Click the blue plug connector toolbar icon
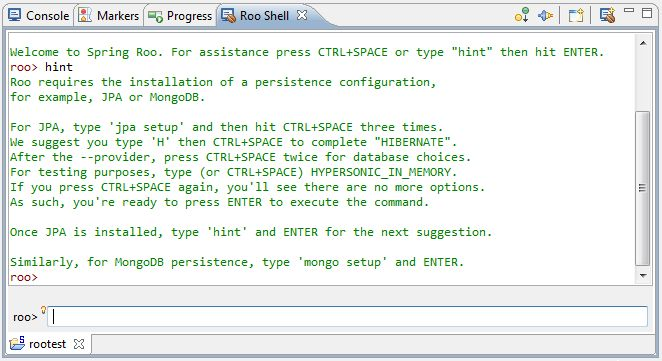This screenshot has height=361, width=662. pyautogui.click(x=545, y=16)
